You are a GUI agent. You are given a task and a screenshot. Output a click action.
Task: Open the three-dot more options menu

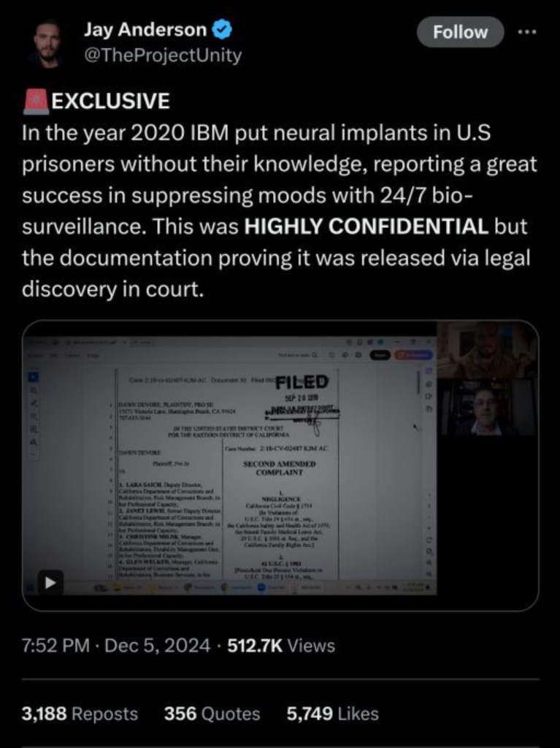tap(528, 32)
